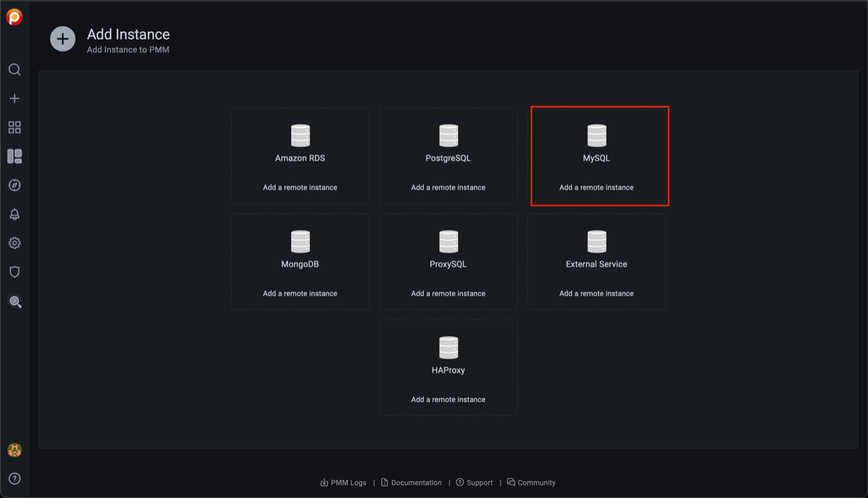Select the ProxySQL label

click(448, 264)
